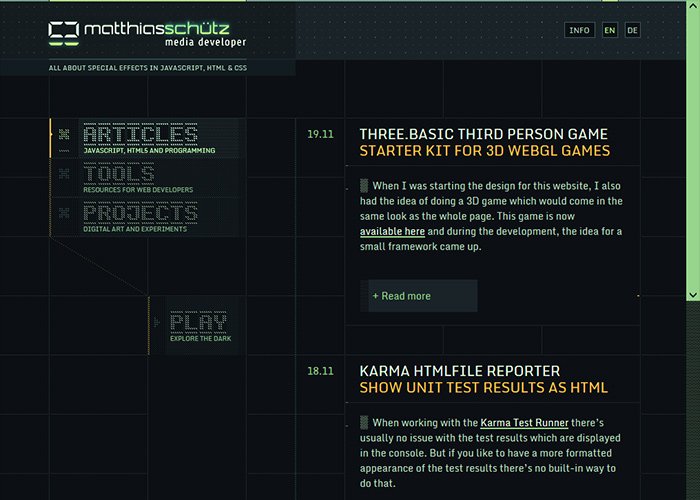The height and width of the screenshot is (500, 700).
Task: Click the pixel icon beside ARTICLES
Action: click(64, 133)
